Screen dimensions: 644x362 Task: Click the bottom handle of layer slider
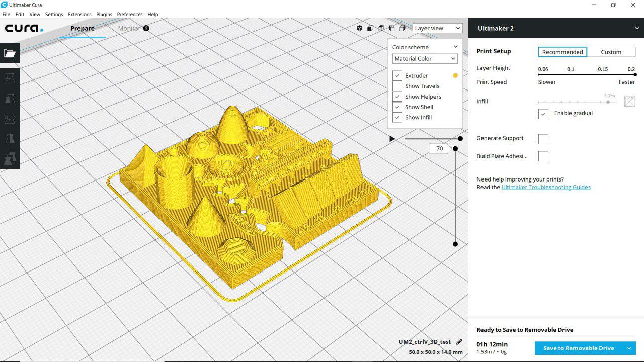[x=455, y=244]
